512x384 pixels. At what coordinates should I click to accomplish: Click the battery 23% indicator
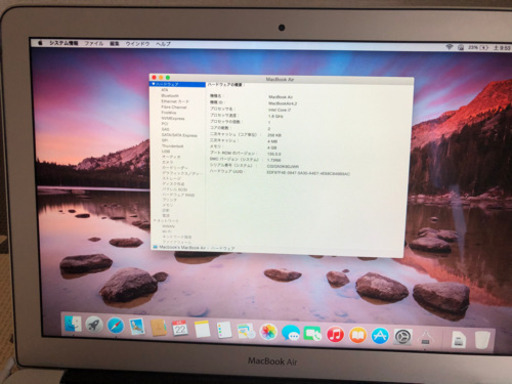[478, 48]
